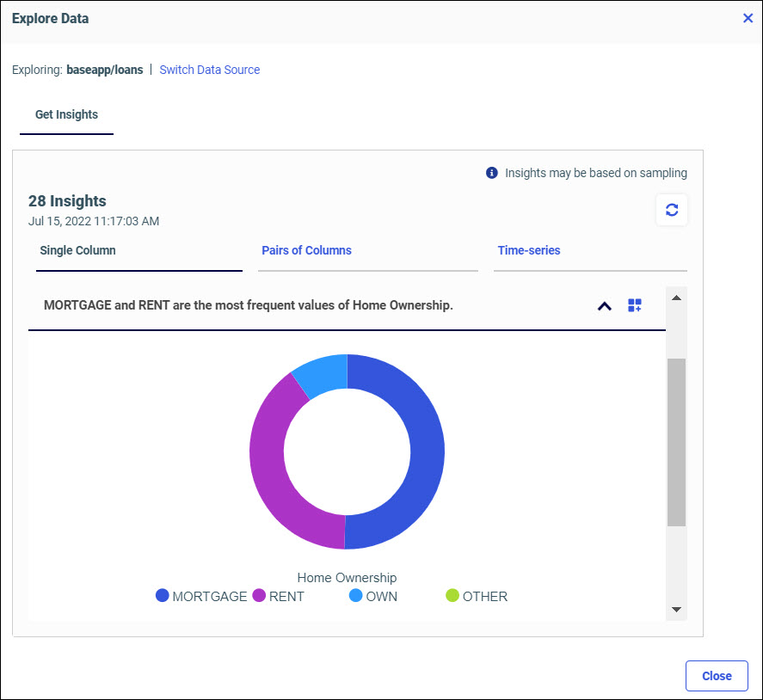
Task: Open the Time-series tab
Action: click(528, 250)
